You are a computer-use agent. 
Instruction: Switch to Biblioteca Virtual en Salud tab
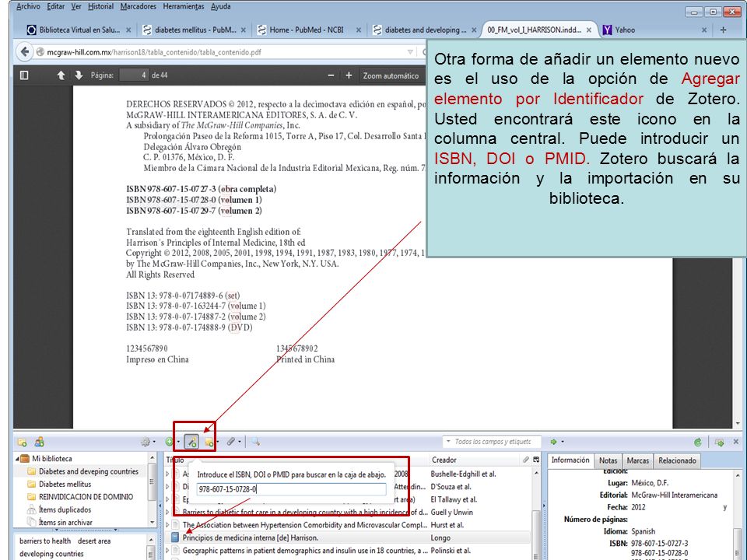point(79,30)
